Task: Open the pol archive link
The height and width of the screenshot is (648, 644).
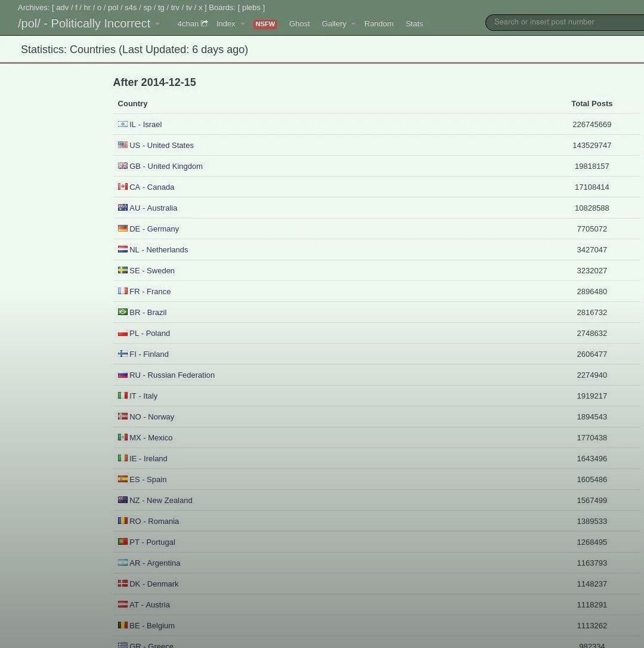Action: click(x=113, y=7)
